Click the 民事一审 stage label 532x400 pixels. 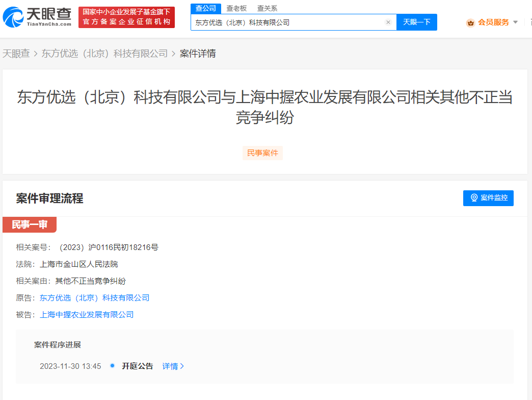30,225
